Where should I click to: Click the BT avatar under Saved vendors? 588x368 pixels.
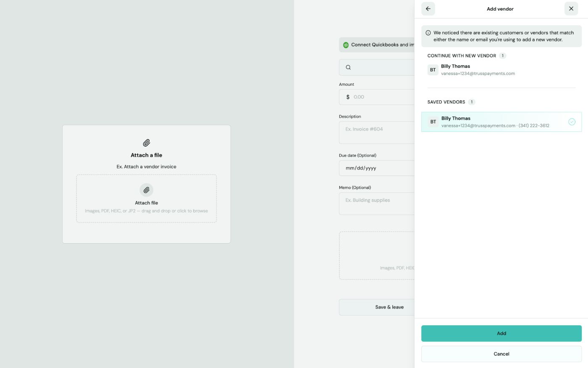[433, 122]
